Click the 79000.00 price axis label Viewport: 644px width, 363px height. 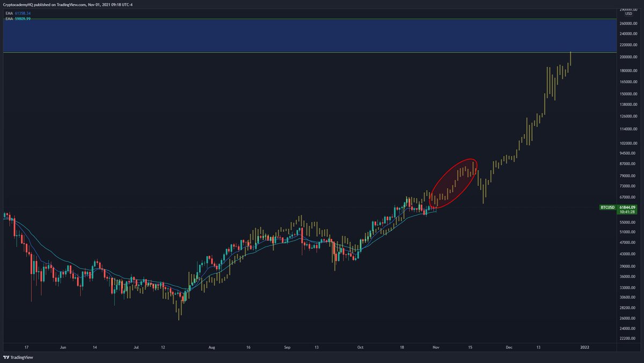(628, 176)
